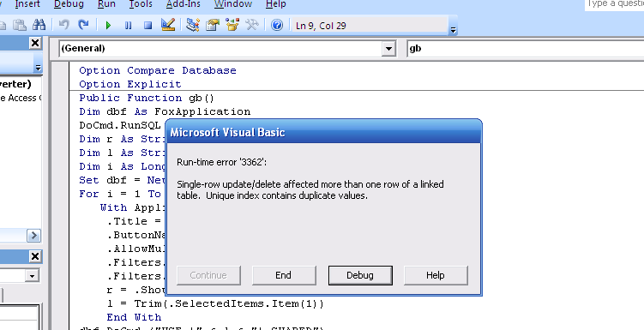Click the project pane scroll-right arrow
The height and width of the screenshot is (330, 644).
33,236
